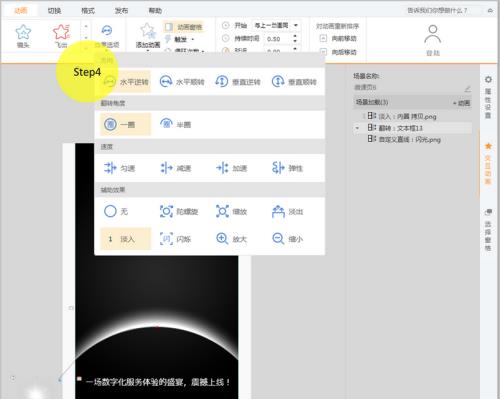This screenshot has height=399, width=500.
Task: Expand the animation gallery more arrow
Action: pyautogui.click(x=86, y=48)
